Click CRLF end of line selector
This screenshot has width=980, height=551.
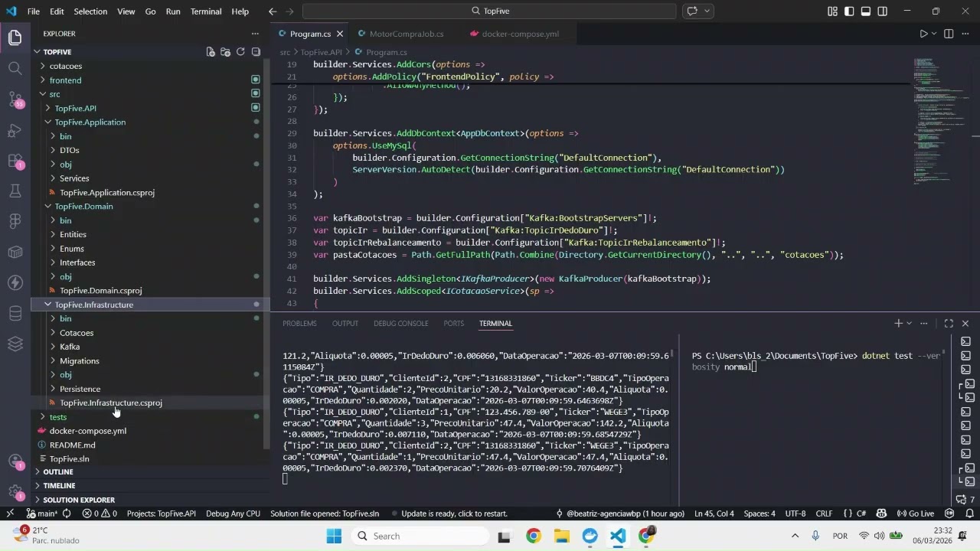tap(824, 514)
